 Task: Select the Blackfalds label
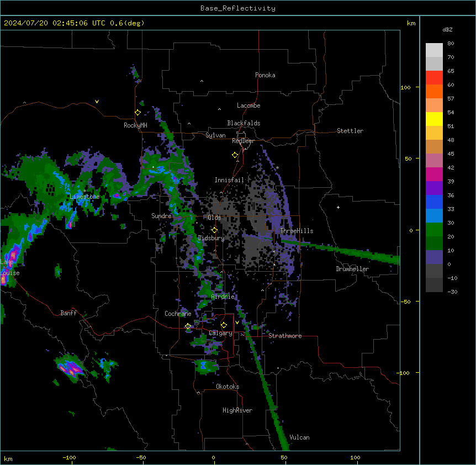pos(244,123)
